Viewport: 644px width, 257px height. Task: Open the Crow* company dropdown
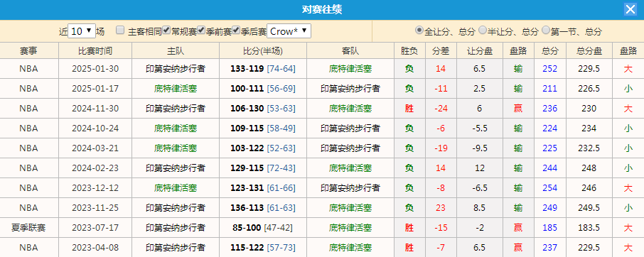(289, 31)
